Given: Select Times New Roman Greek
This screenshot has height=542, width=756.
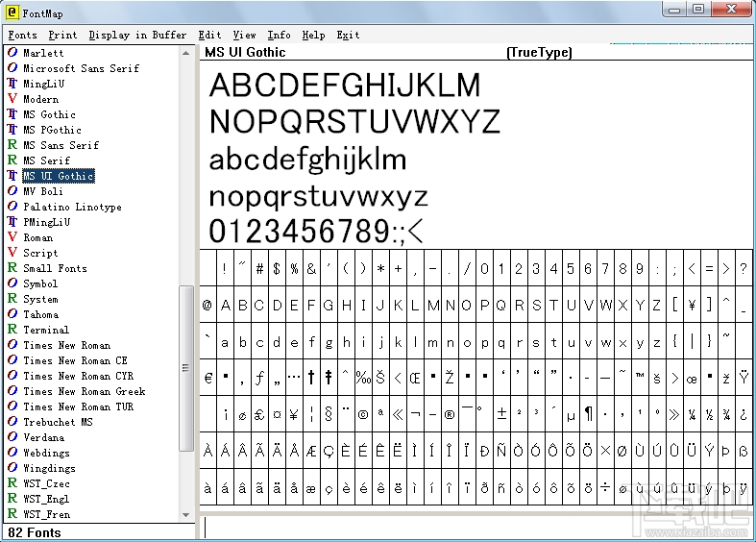Looking at the screenshot, I should [x=84, y=391].
